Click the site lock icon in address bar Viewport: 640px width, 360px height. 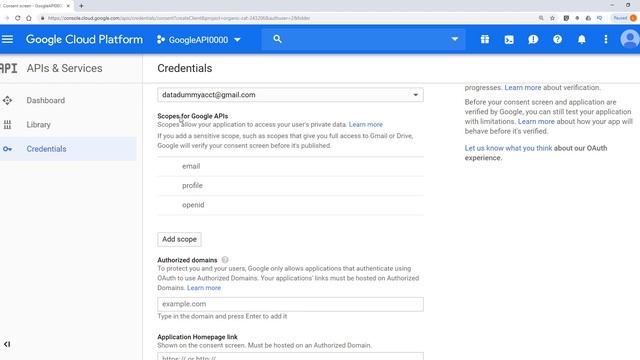[x=42, y=18]
